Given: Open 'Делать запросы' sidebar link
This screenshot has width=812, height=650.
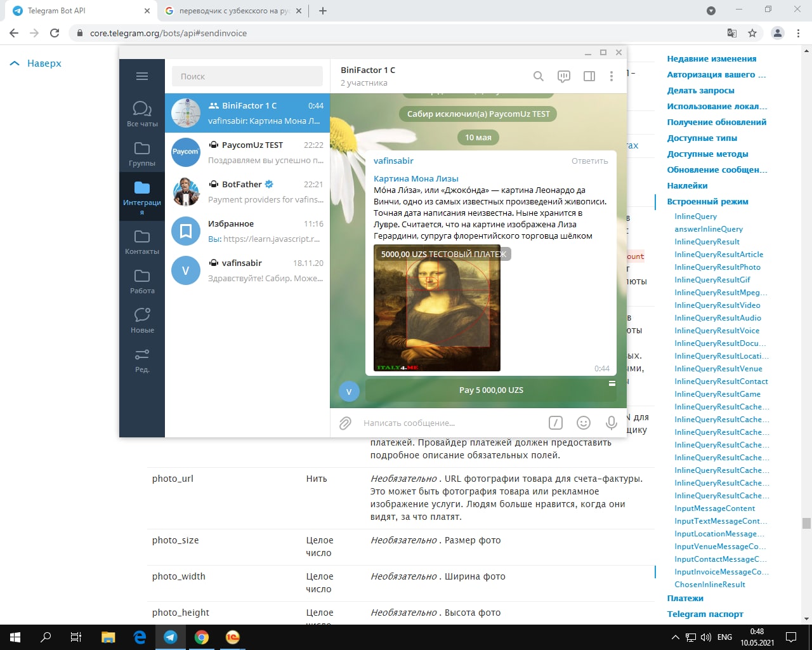Looking at the screenshot, I should tap(700, 90).
